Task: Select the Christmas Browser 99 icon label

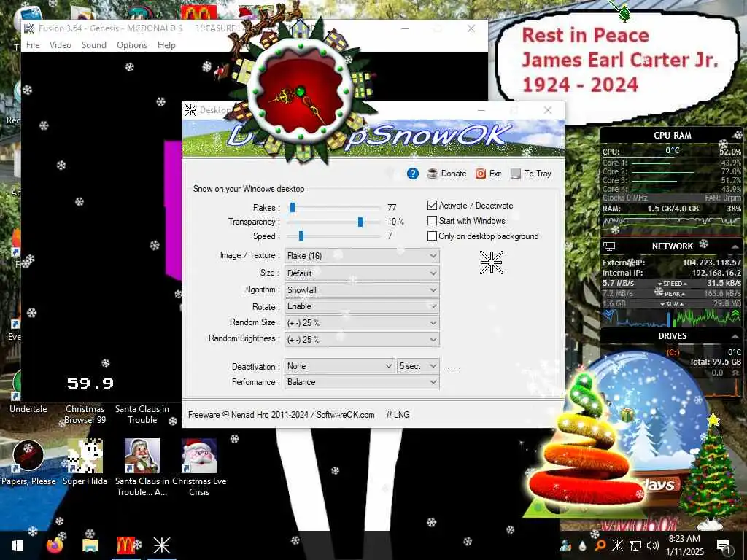Action: 85,414
